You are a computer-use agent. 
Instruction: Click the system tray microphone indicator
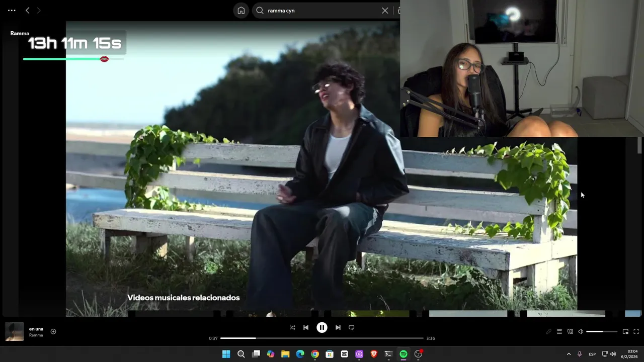click(x=580, y=354)
